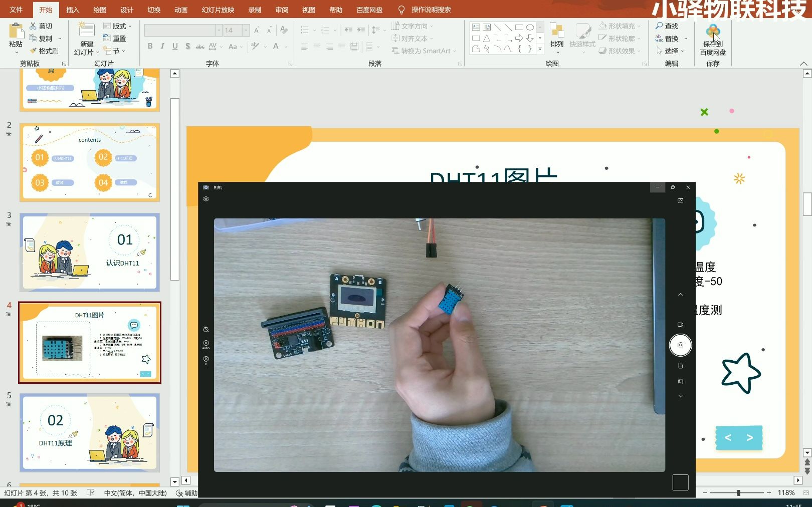Select the triangle shape in shapes gallery
The height and width of the screenshot is (507, 812).
(487, 38)
